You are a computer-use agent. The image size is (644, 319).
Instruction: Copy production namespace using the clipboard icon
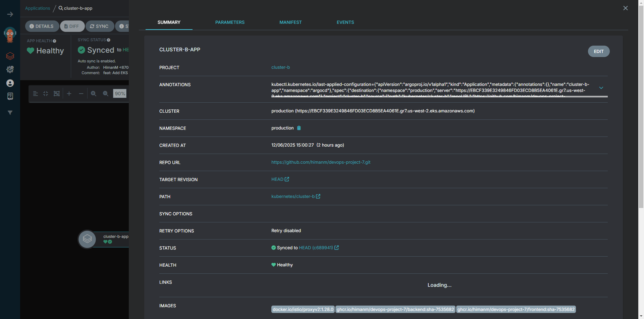[299, 128]
